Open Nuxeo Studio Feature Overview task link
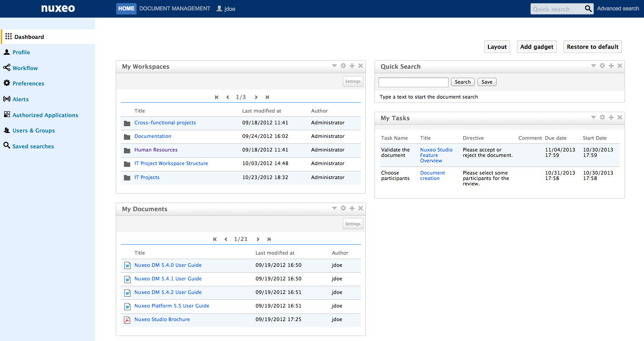Screen dimensions: 644x341 tap(436, 156)
